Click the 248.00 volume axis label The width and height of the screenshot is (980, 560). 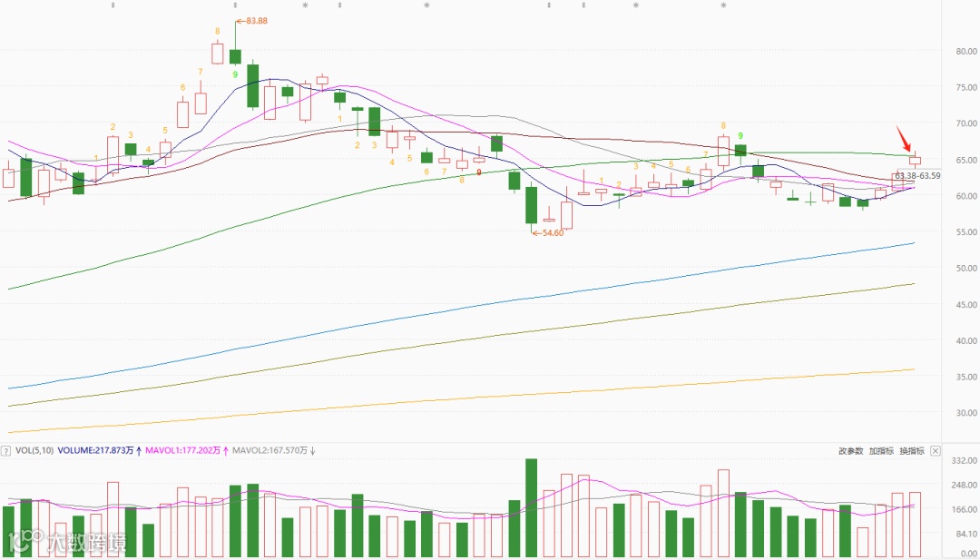click(965, 485)
